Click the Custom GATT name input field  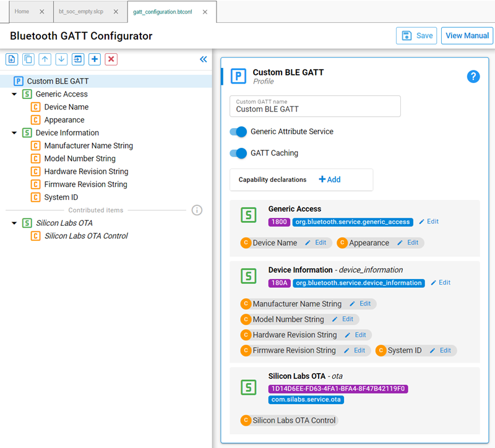(315, 109)
